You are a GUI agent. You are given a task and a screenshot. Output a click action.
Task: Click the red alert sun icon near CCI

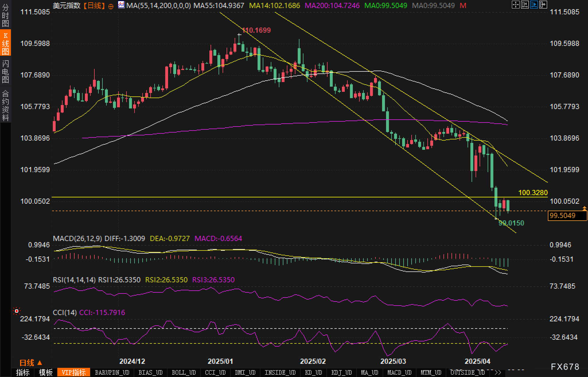17,311
